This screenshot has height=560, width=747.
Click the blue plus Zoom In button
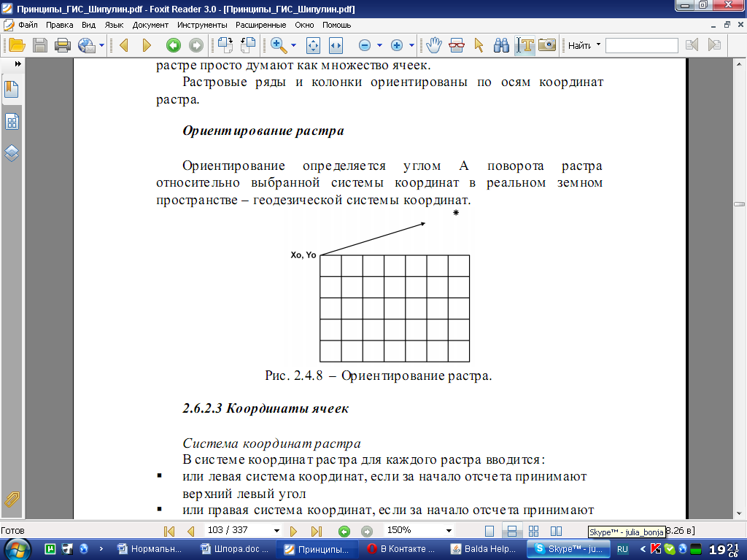[x=396, y=45]
